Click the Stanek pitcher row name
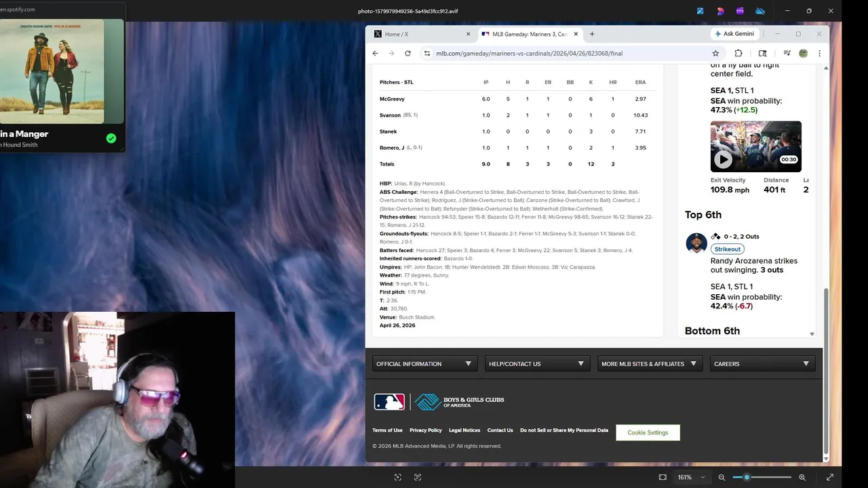This screenshot has height=488, width=868. point(388,131)
